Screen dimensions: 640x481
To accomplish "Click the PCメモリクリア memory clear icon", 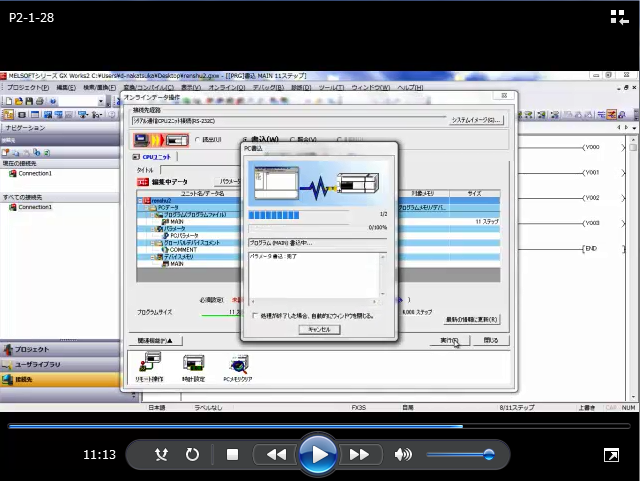I will tap(238, 368).
